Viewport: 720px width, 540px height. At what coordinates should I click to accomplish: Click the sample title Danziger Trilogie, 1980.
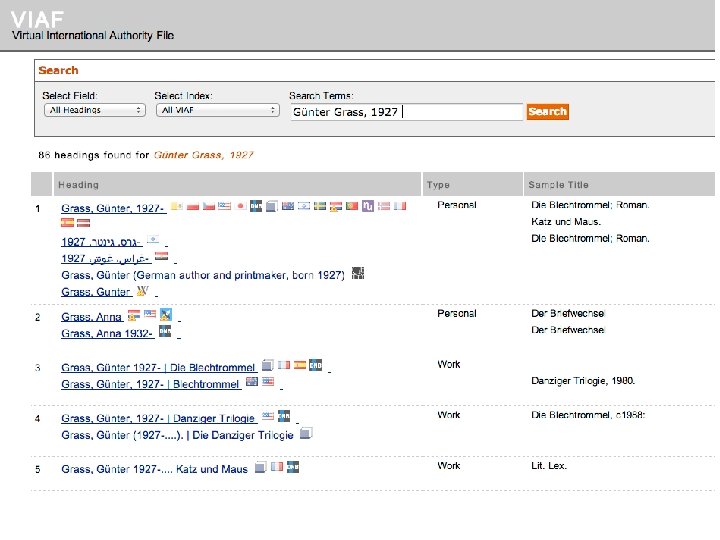[583, 380]
